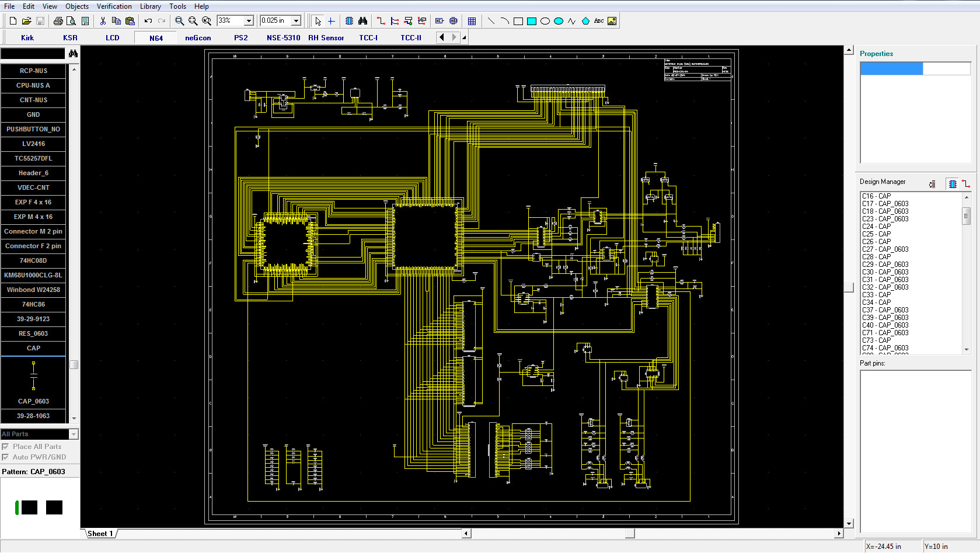The height and width of the screenshot is (553, 980).
Task: Select the filled polygon tool
Action: pos(585,21)
